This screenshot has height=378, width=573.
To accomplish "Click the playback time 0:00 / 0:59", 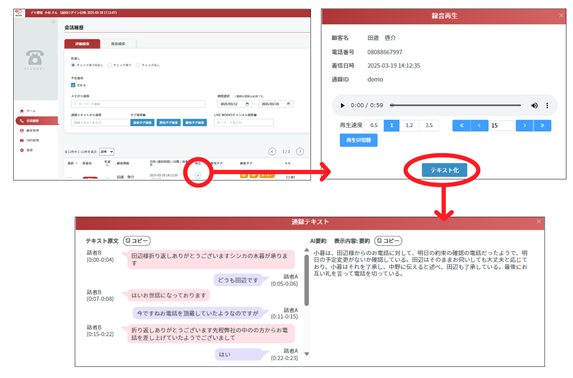I will coord(367,105).
